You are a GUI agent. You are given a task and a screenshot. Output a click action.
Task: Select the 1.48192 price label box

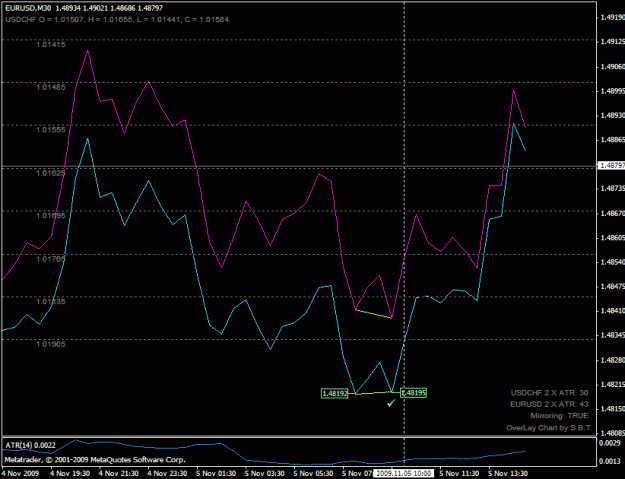point(334,393)
